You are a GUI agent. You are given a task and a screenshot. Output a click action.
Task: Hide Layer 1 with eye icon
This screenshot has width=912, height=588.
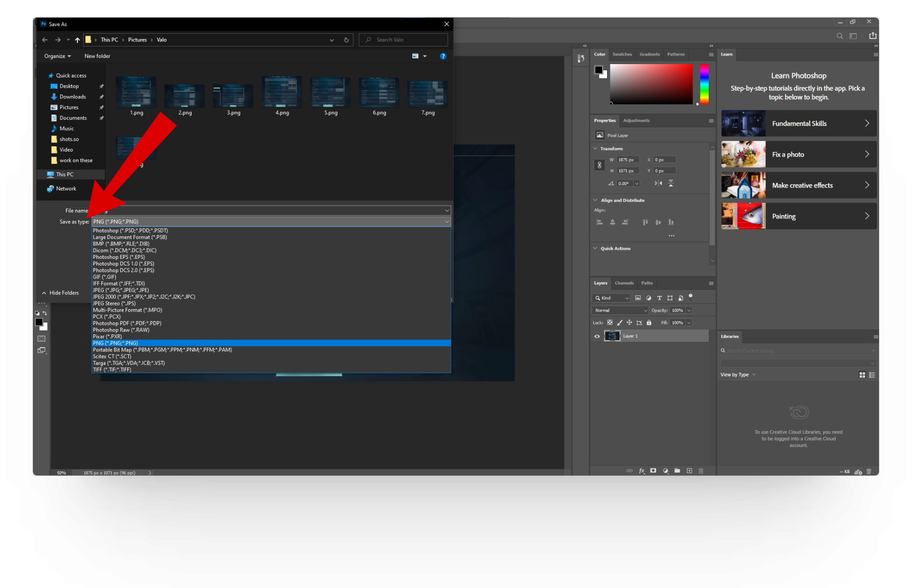[x=597, y=336]
